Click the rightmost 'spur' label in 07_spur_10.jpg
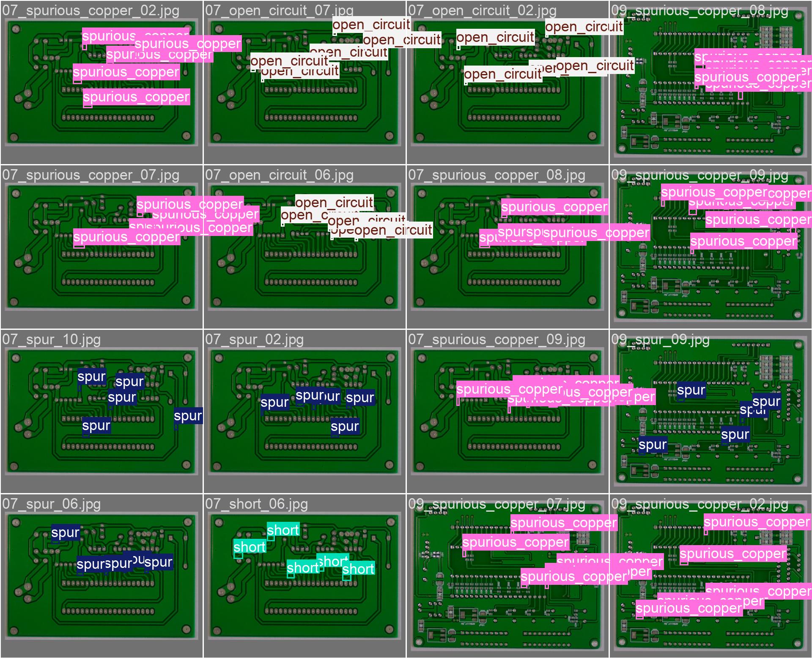The width and height of the screenshot is (812, 658). pyautogui.click(x=188, y=416)
